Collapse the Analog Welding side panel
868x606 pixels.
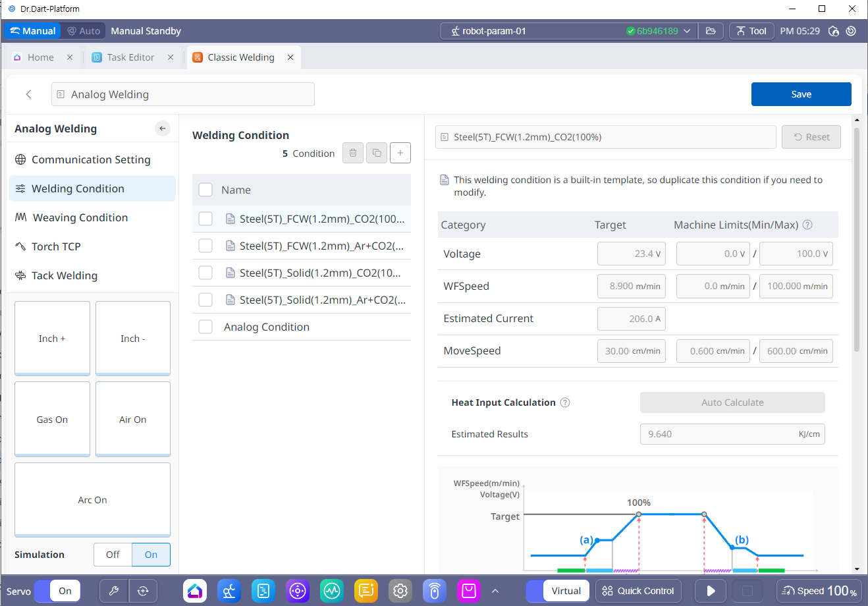[x=163, y=128]
